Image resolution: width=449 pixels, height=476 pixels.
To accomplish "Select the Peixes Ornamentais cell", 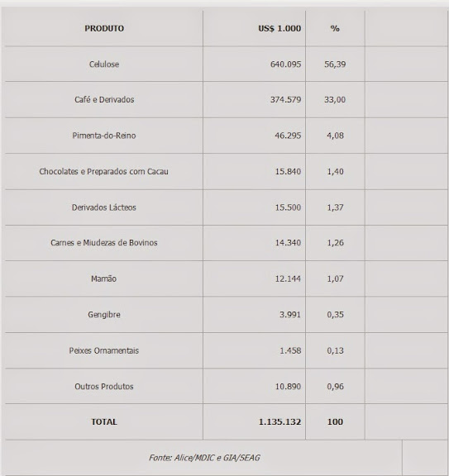I will tap(104, 350).
